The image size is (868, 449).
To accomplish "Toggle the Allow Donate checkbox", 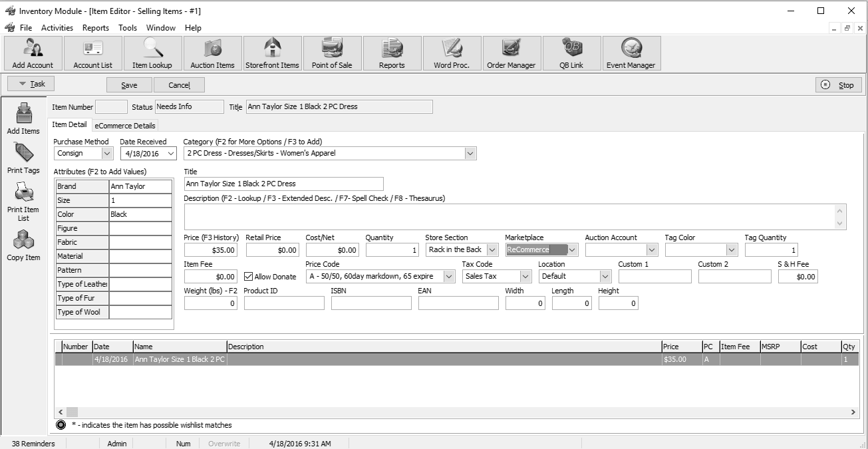I will tap(249, 276).
